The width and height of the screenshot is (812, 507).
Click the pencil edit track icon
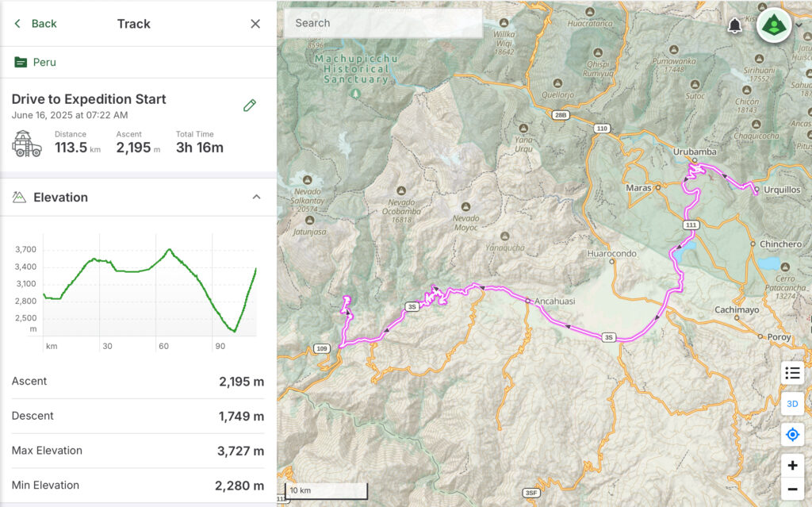(x=250, y=105)
